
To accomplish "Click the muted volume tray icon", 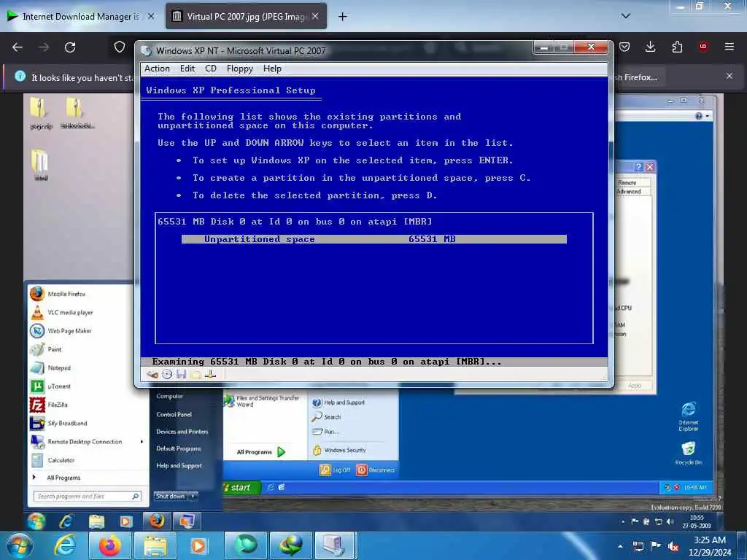I will (x=673, y=547).
